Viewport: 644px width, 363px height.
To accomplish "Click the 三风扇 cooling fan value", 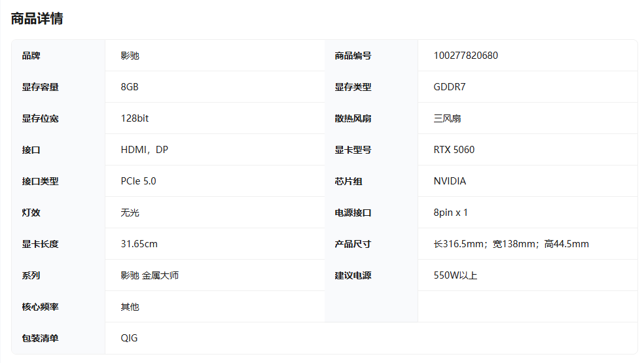I will (x=447, y=118).
